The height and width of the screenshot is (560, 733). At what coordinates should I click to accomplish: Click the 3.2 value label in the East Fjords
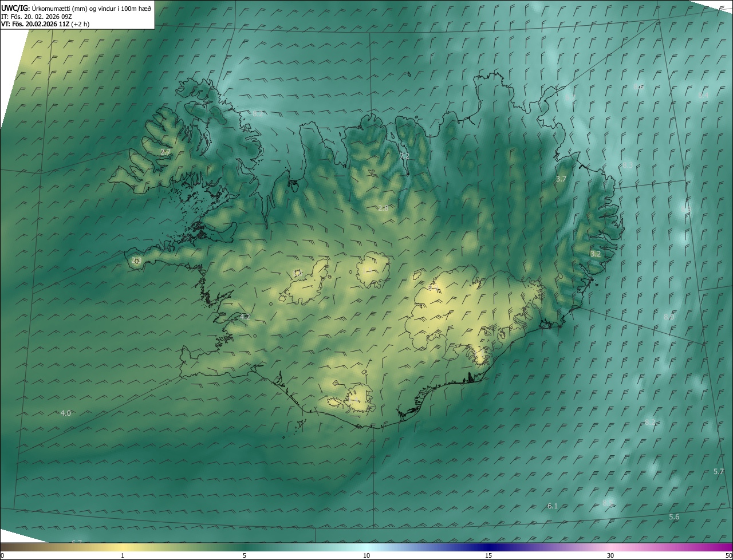click(596, 254)
